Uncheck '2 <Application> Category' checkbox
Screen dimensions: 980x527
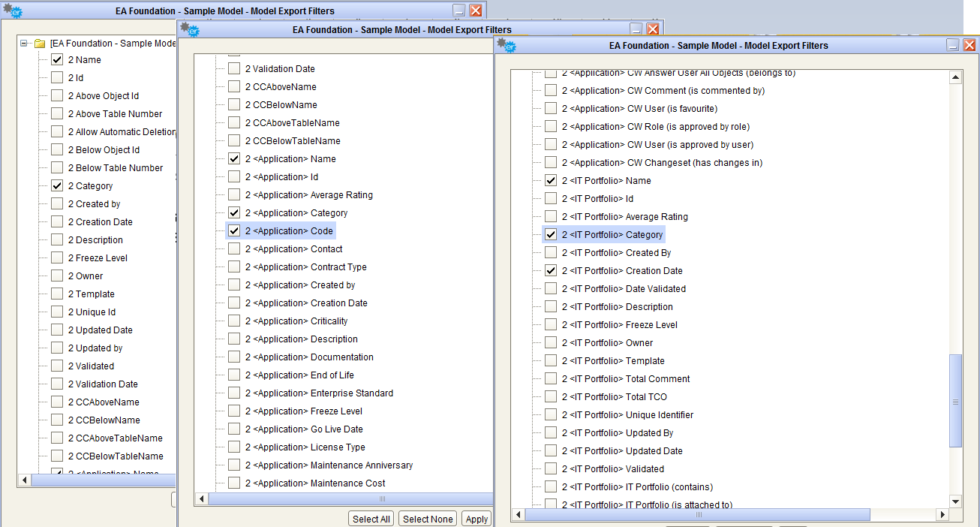[x=234, y=213]
